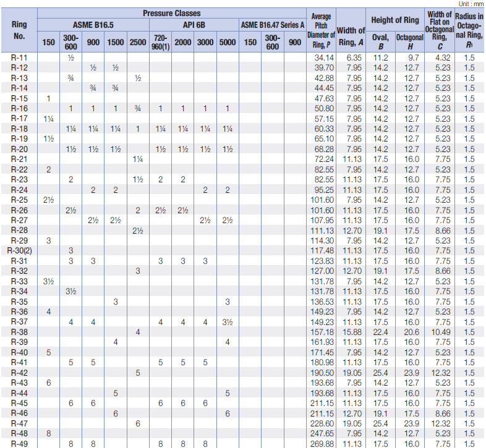Screen dimensions: 486x448
Task: Click the 4 in the R-36 row
Action: 48,311
